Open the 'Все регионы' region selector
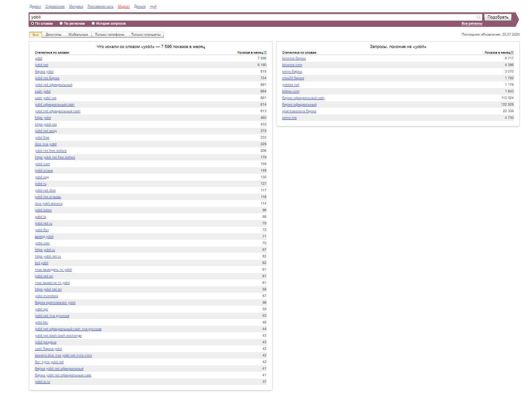This screenshot has height=393, width=532. pos(472,23)
